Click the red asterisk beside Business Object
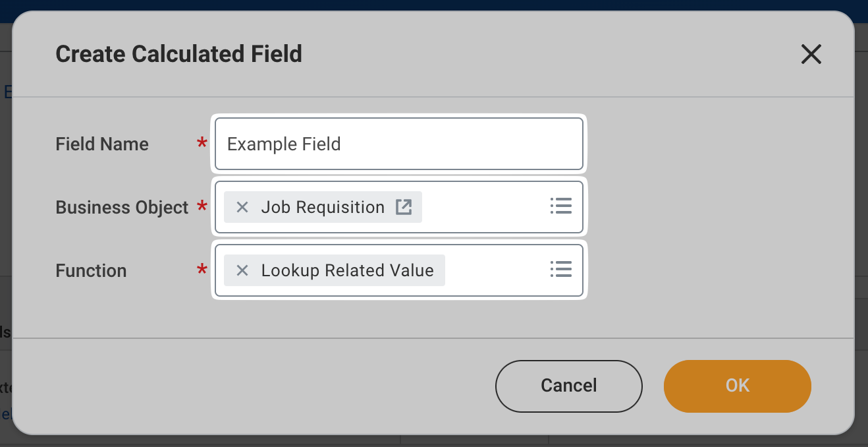Image resolution: width=868 pixels, height=447 pixels. coord(202,206)
